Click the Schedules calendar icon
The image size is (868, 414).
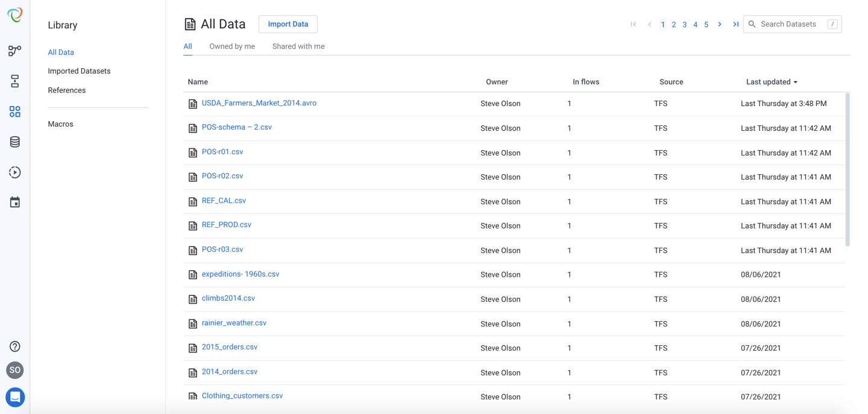14,202
